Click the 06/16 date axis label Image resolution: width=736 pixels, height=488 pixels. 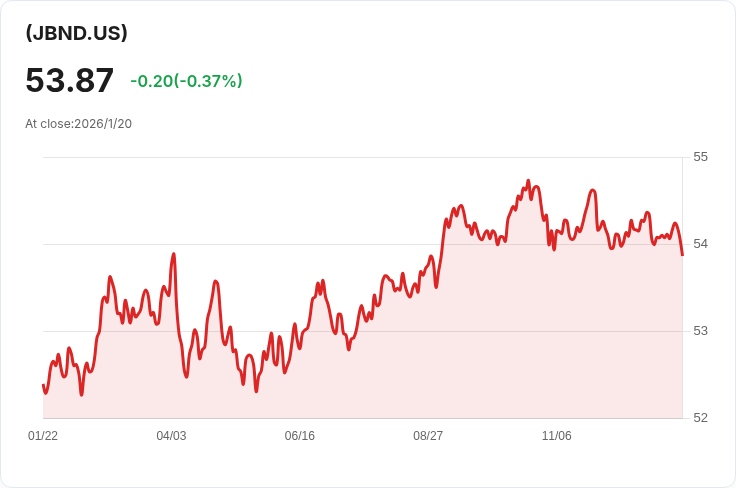coord(299,436)
